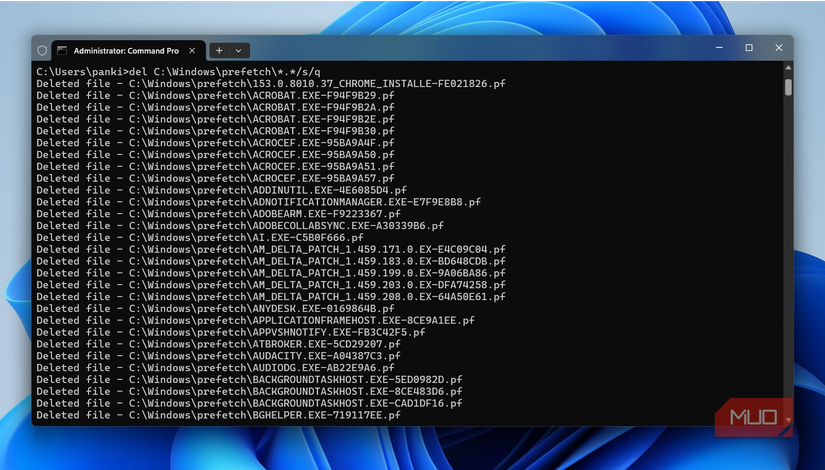Viewport: 825px width, 470px height.
Task: Click the APPVSHNOTIFY.EXE-FB3C42F5.pf line
Action: coord(231,332)
